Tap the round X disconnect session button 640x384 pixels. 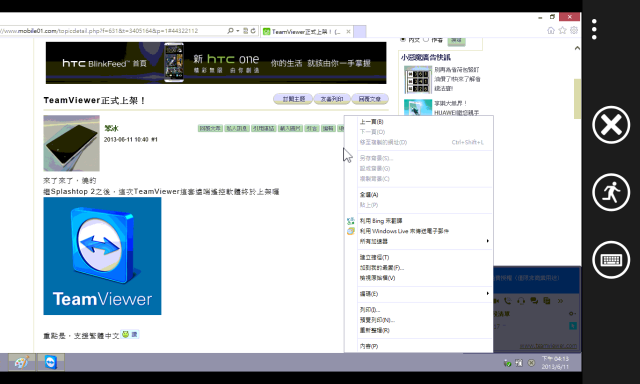coord(611,125)
